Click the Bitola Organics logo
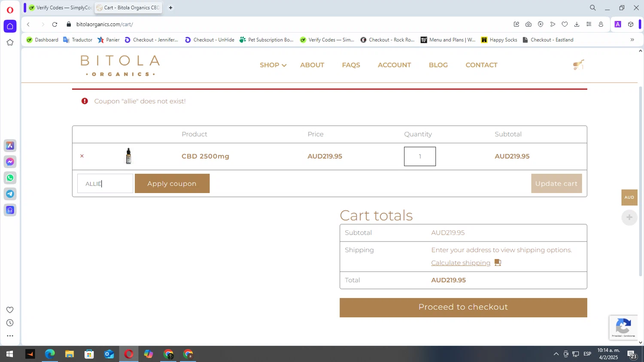644x362 pixels. tap(120, 66)
